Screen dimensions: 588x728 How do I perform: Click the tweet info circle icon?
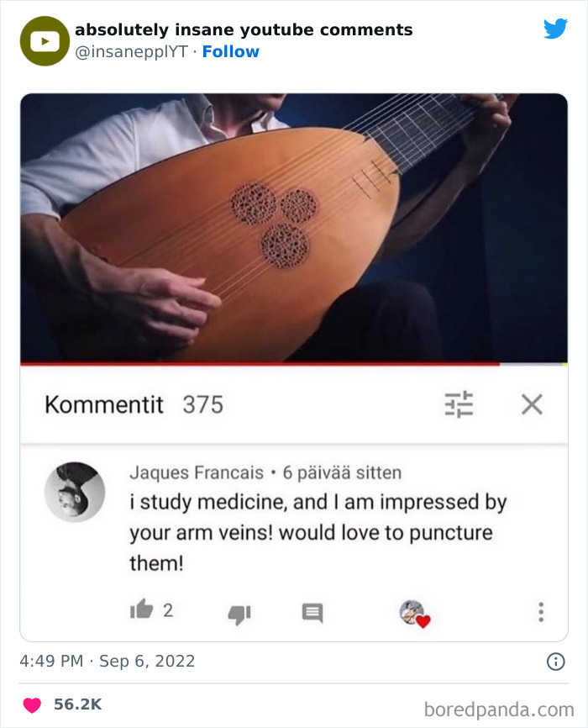click(555, 661)
